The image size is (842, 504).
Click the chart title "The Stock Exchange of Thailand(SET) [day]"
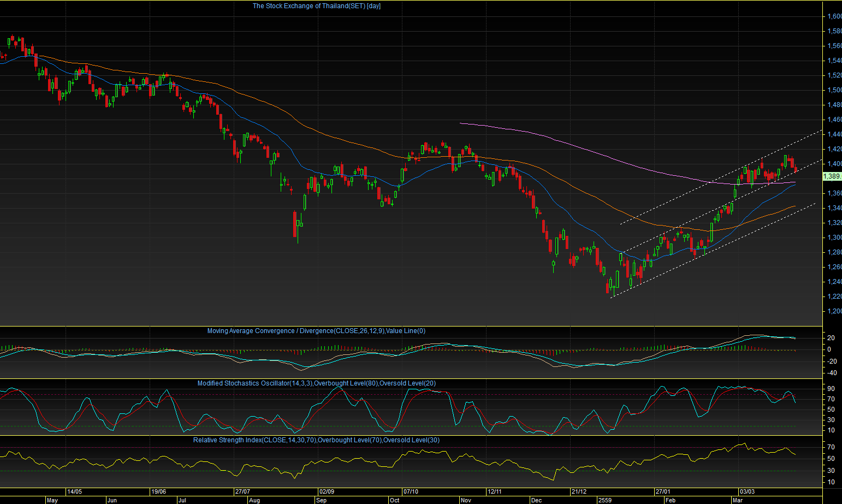[317, 6]
